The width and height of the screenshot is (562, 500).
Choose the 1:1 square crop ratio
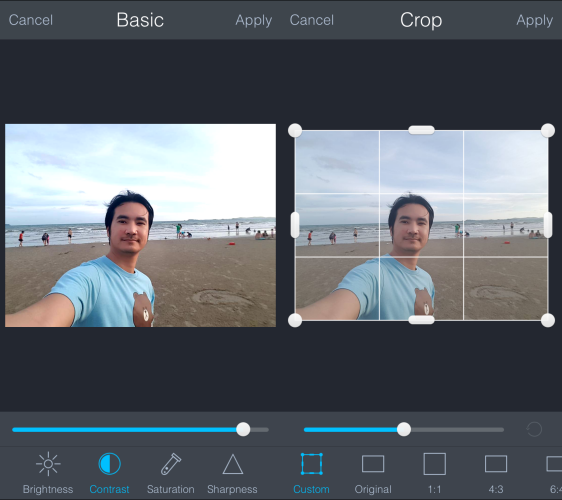pos(434,464)
